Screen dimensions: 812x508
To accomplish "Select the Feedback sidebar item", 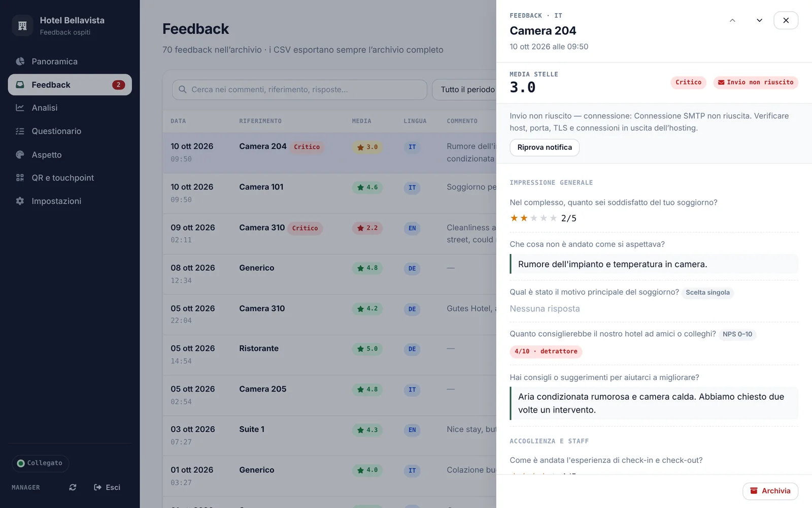I will tap(70, 85).
